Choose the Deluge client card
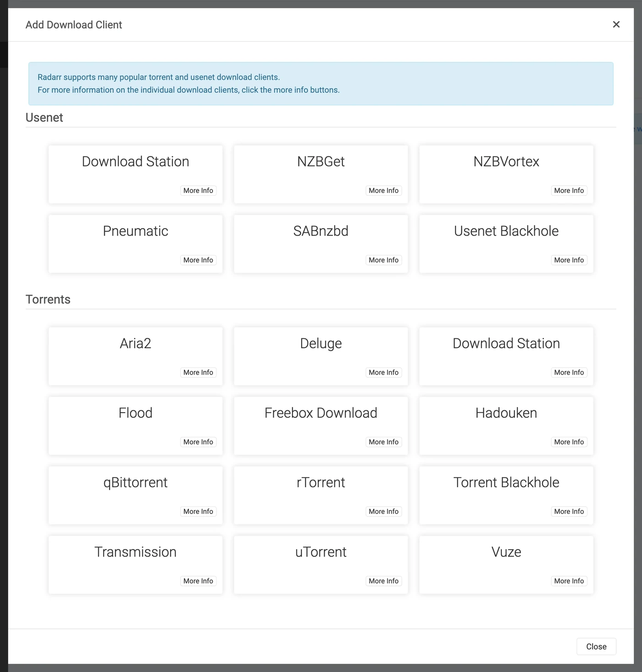This screenshot has height=672, width=642. point(321,356)
